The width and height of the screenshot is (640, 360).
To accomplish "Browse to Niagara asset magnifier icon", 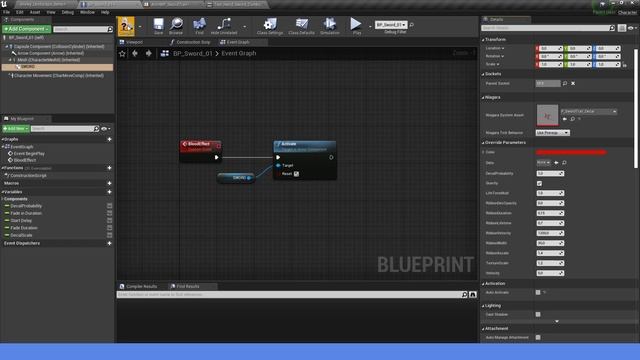I will pos(573,119).
